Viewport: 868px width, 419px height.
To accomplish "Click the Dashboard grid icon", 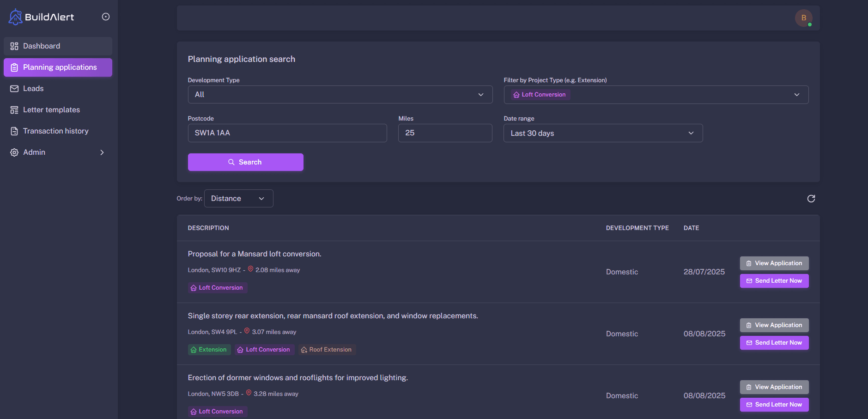I will 14,46.
